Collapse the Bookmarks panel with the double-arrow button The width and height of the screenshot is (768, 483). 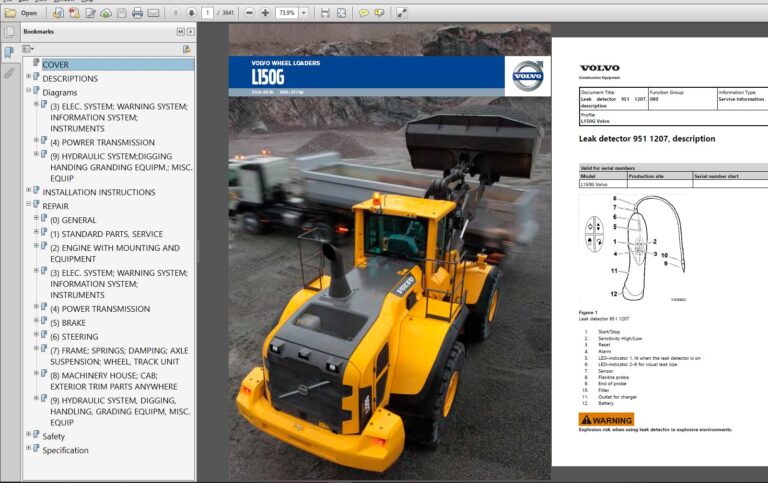(x=180, y=31)
